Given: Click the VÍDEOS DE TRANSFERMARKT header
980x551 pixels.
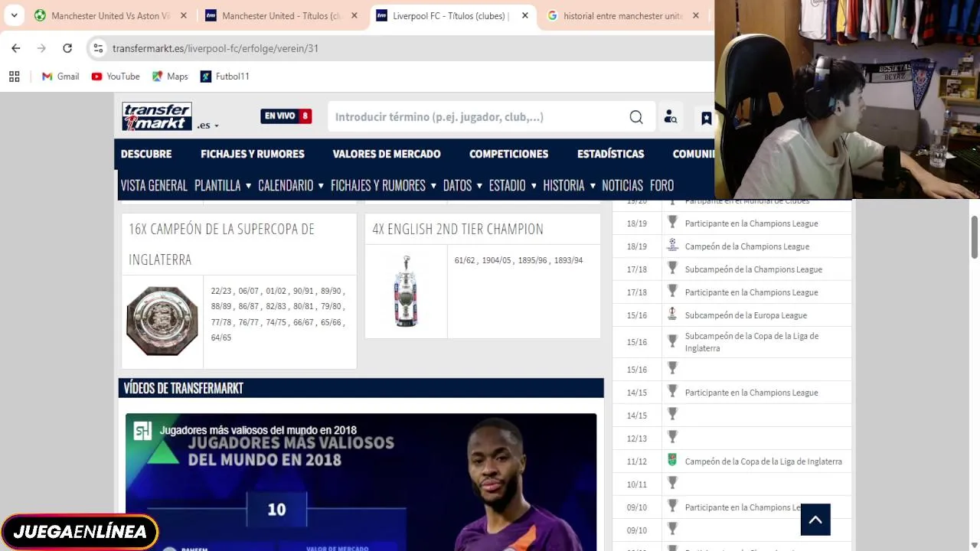Looking at the screenshot, I should pyautogui.click(x=361, y=388).
